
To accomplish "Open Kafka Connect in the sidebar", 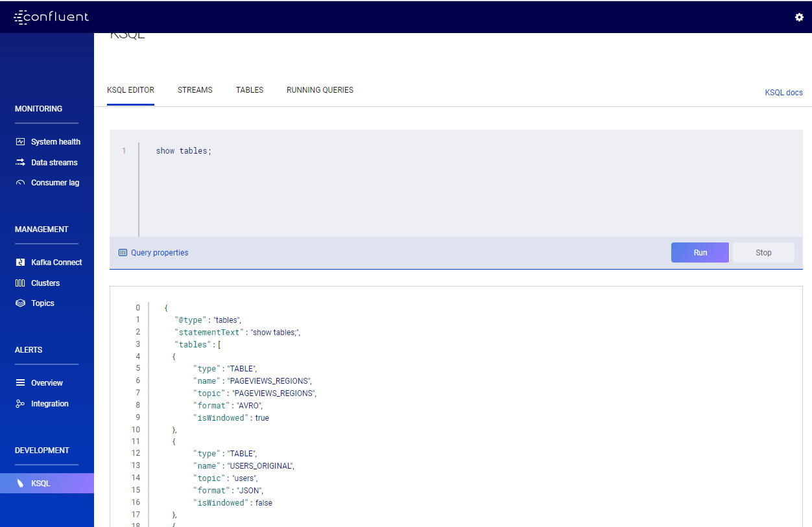I will [x=20, y=262].
